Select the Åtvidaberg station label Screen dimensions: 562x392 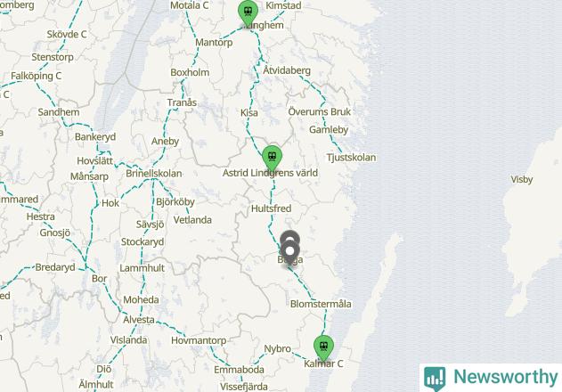point(287,69)
